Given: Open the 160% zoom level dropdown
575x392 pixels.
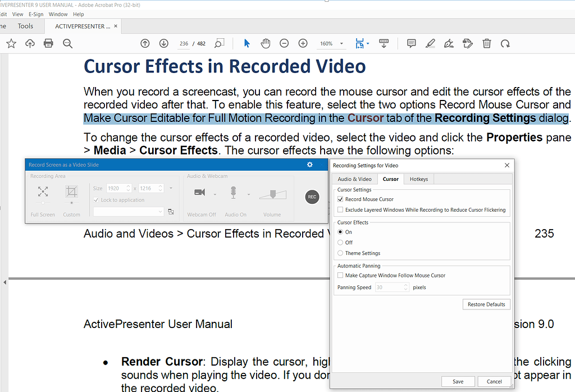Looking at the screenshot, I should [341, 43].
